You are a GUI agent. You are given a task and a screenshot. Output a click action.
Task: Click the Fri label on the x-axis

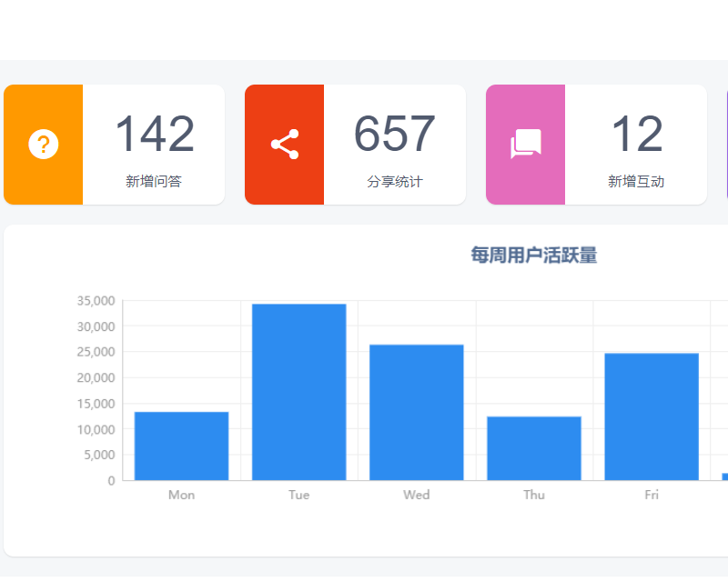[x=651, y=495]
